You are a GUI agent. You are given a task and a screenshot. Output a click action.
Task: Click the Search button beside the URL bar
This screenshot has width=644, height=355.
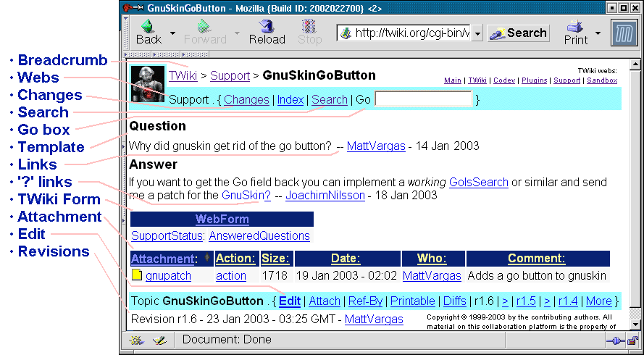coord(518,33)
